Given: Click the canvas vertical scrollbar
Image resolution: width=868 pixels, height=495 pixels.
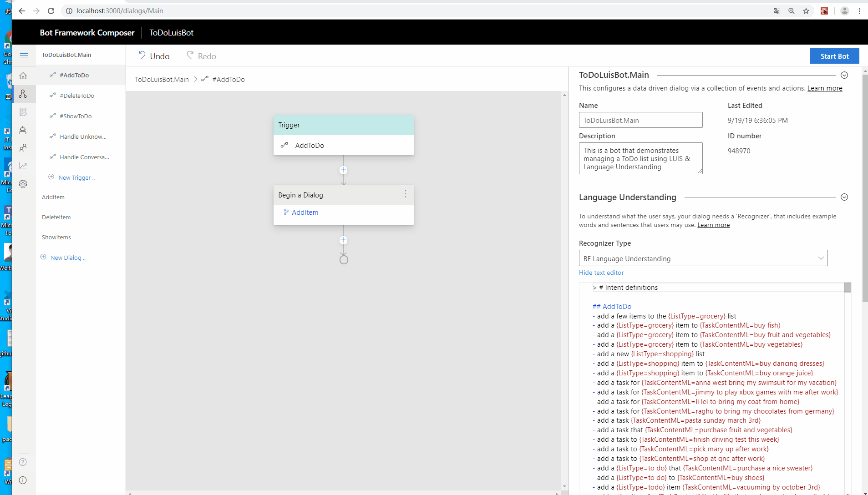Looking at the screenshot, I should (x=565, y=291).
